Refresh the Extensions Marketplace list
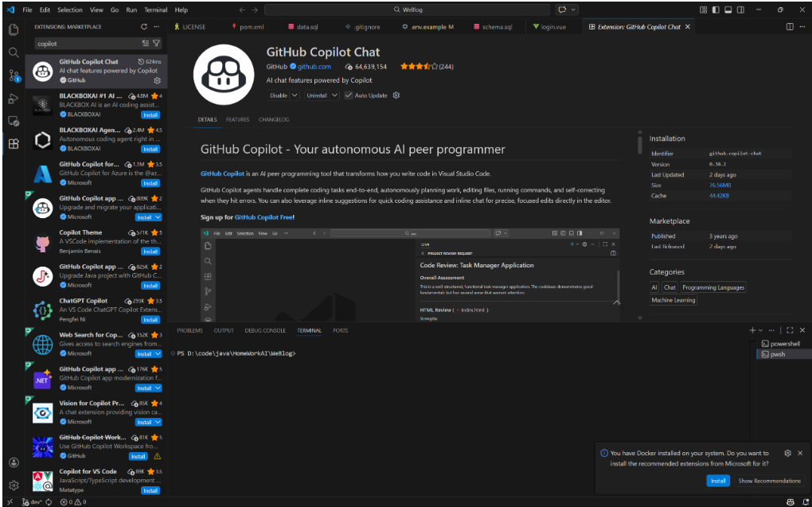The height and width of the screenshot is (507, 812). [144, 26]
